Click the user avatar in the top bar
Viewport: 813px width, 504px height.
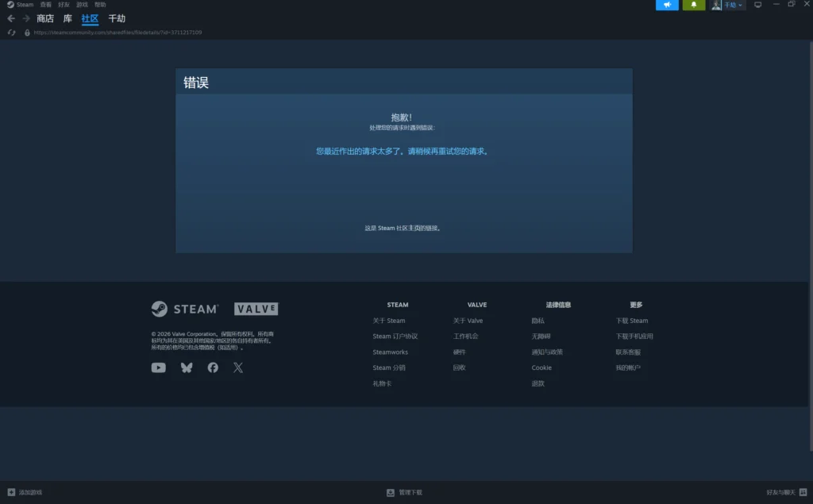[x=716, y=5]
